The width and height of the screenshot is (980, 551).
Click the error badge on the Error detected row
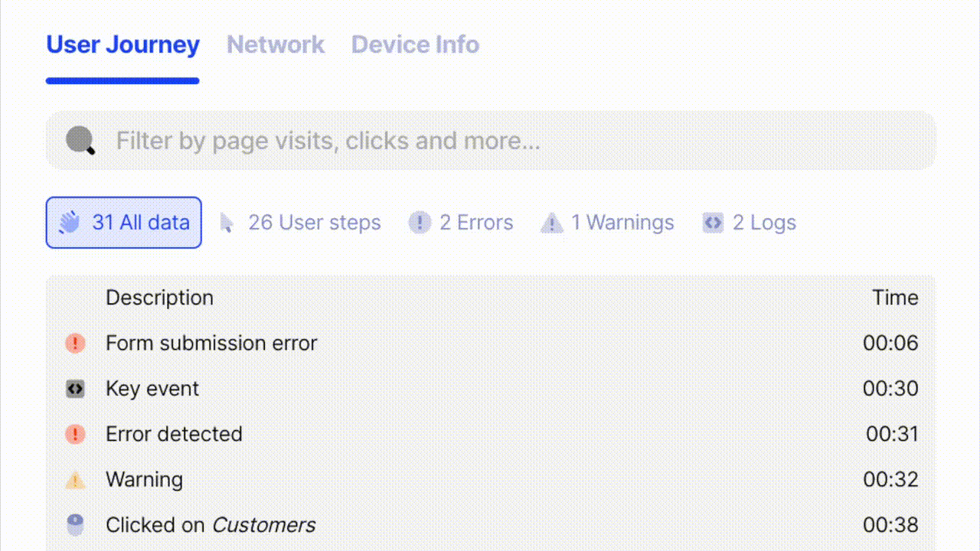(74, 434)
